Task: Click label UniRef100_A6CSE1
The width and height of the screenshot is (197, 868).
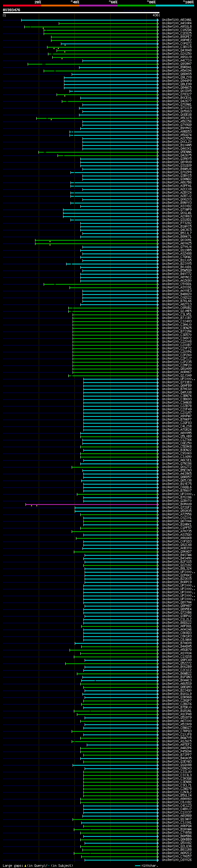Action: (x=177, y=460)
